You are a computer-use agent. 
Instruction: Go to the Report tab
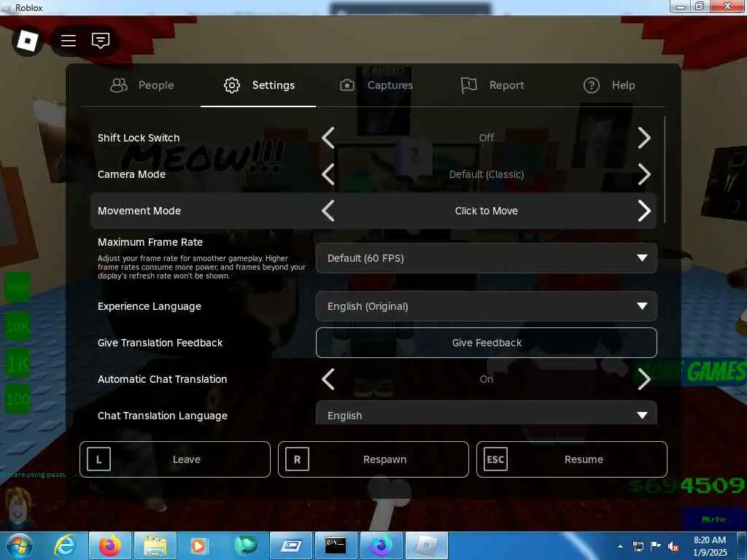click(x=492, y=85)
